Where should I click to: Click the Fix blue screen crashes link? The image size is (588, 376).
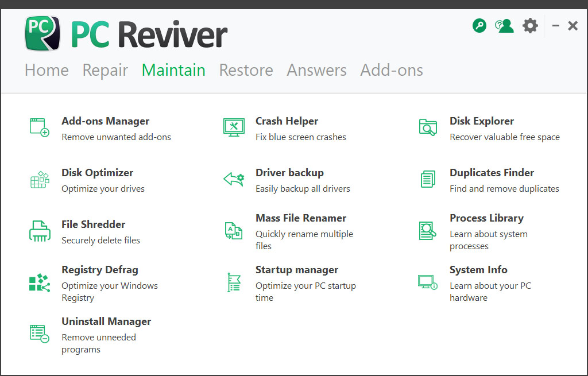coord(300,137)
